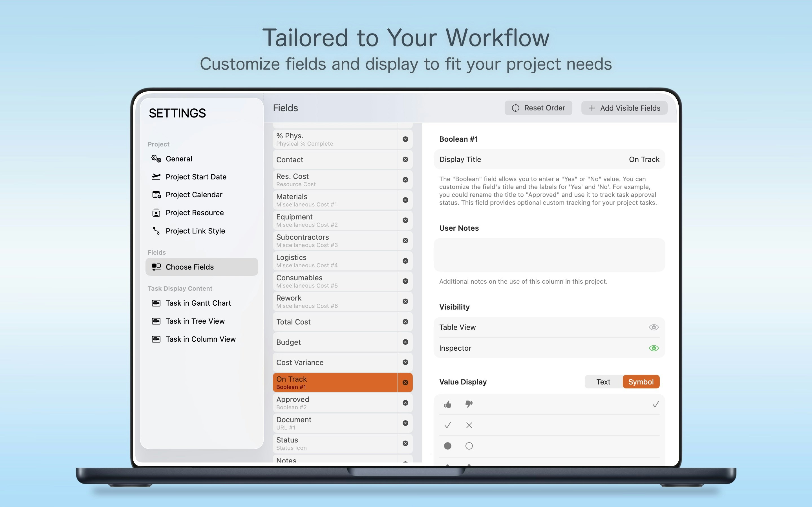Click inside the User Notes text area
The image size is (812, 507).
click(549, 255)
